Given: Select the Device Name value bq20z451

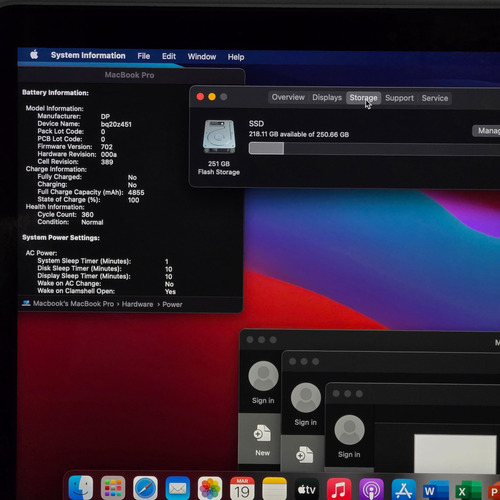Looking at the screenshot, I should (116, 124).
